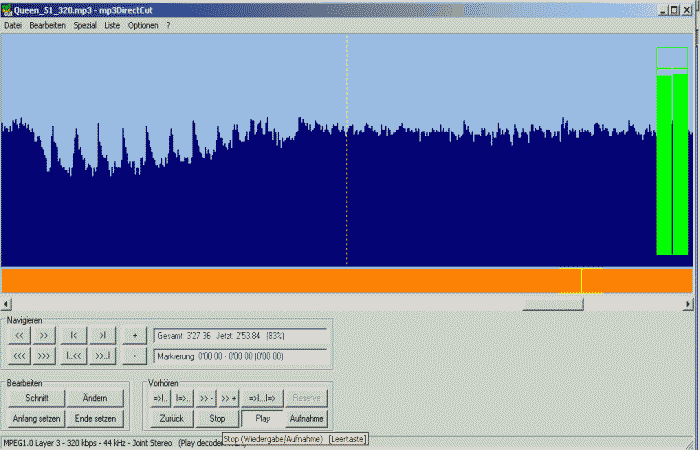Click the >> forward navigation button
700x450 pixels.
click(45, 335)
